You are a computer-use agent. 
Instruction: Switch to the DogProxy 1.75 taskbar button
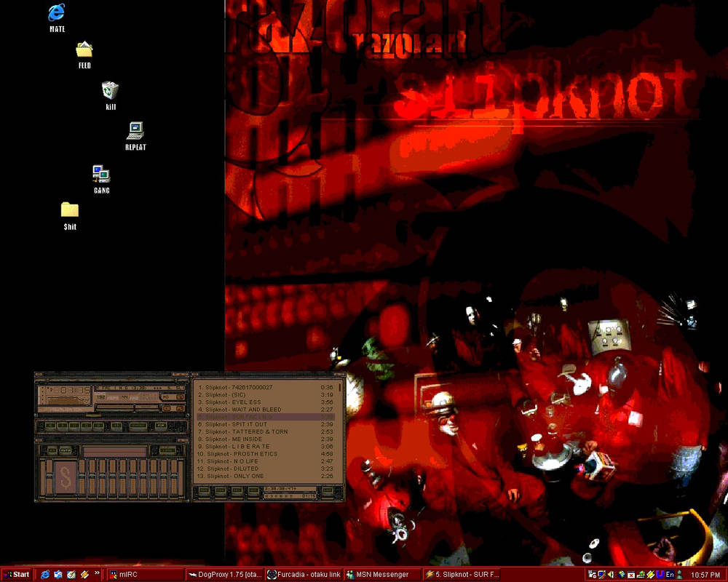point(225,575)
